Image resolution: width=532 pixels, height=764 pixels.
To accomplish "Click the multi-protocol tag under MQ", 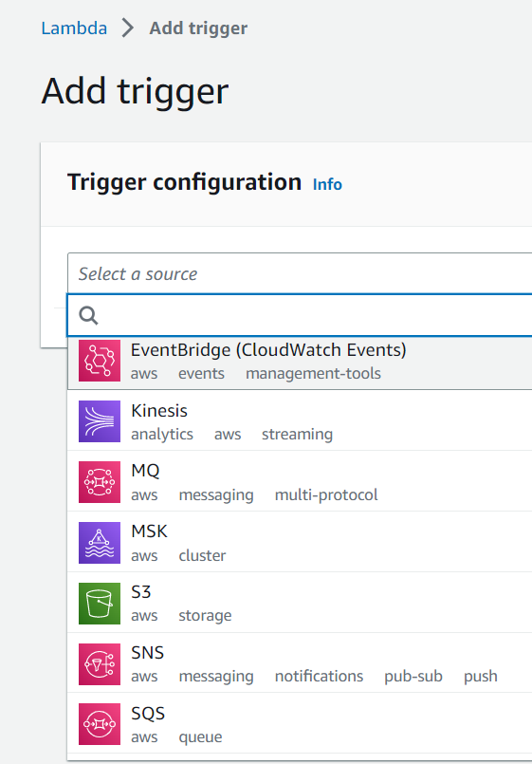I will 326,495.
